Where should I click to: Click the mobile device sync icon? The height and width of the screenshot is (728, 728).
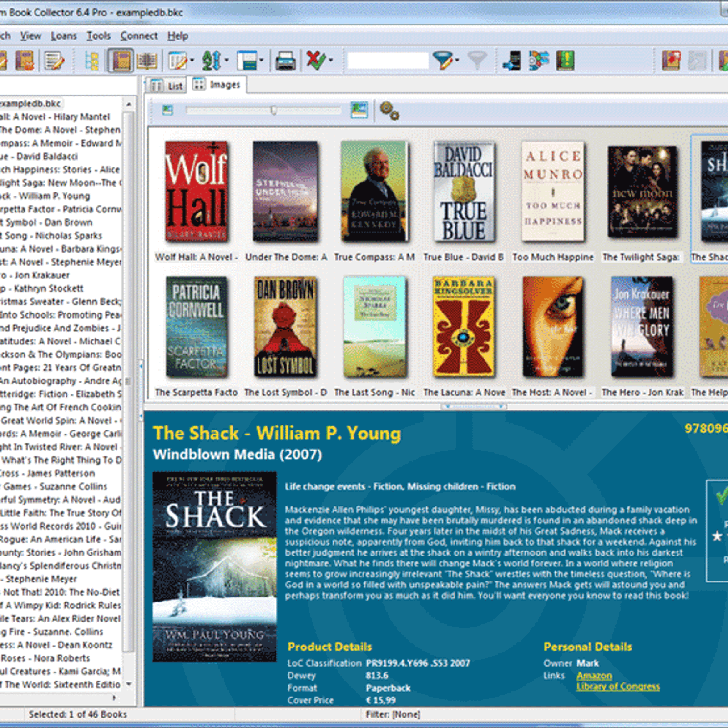pos(512,61)
